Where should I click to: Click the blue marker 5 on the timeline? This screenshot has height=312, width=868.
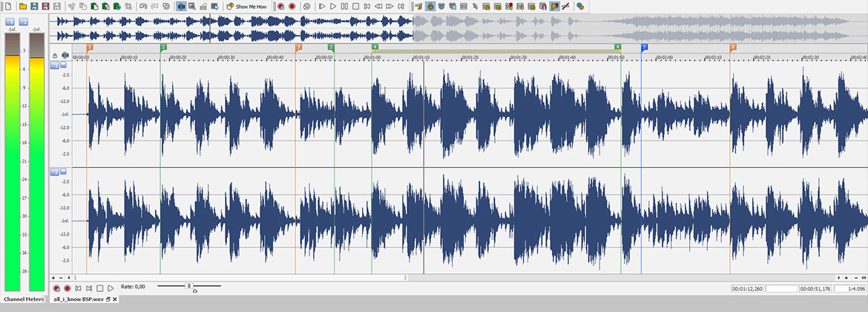point(644,47)
